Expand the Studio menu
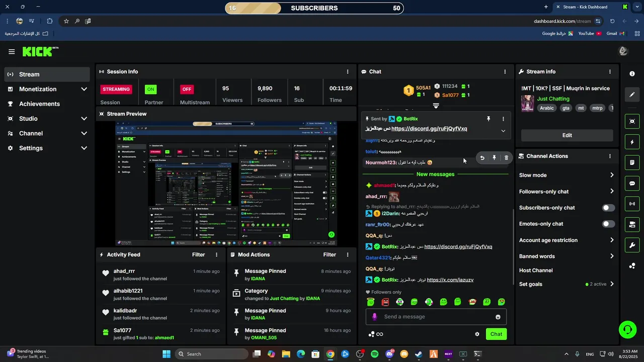 [x=47, y=119]
